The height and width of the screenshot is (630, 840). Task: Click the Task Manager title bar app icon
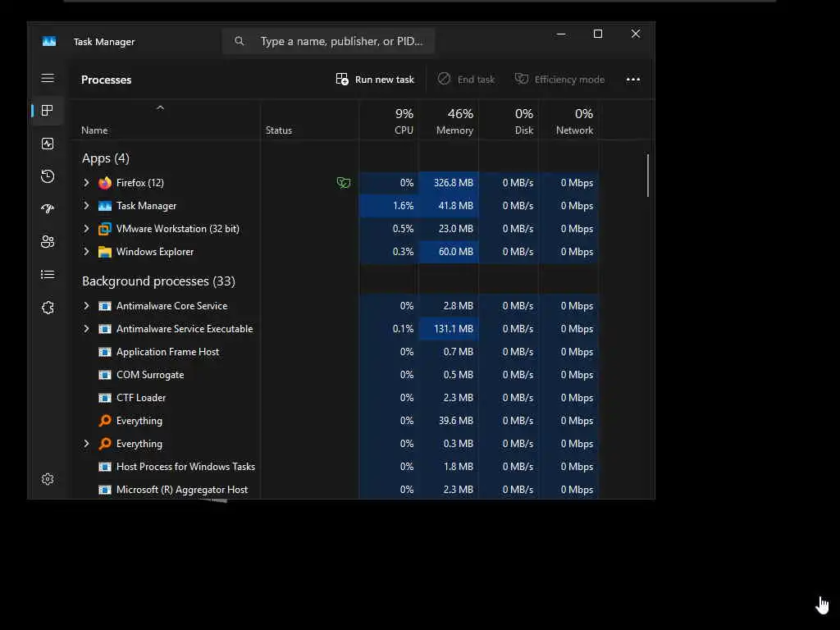point(49,41)
